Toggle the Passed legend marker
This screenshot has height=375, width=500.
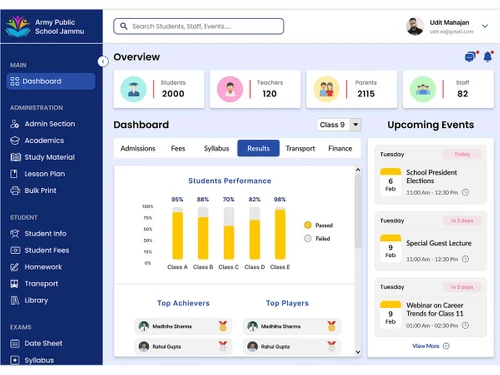click(308, 225)
